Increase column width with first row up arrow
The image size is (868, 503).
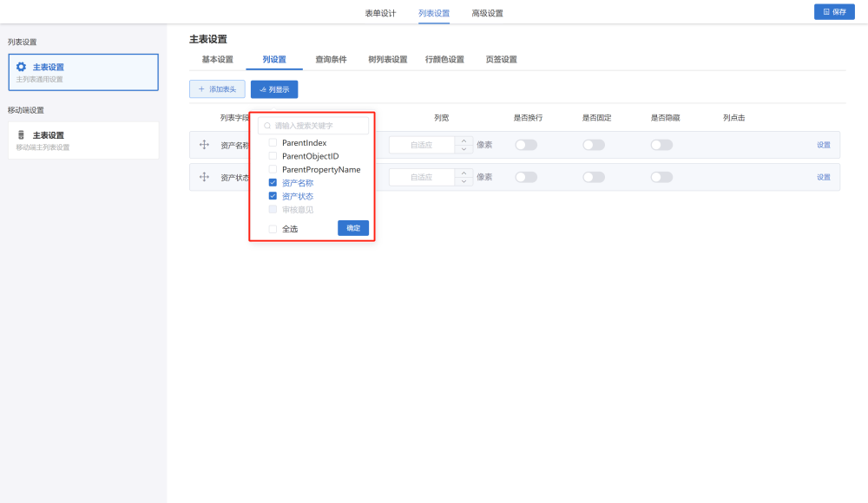(x=464, y=141)
